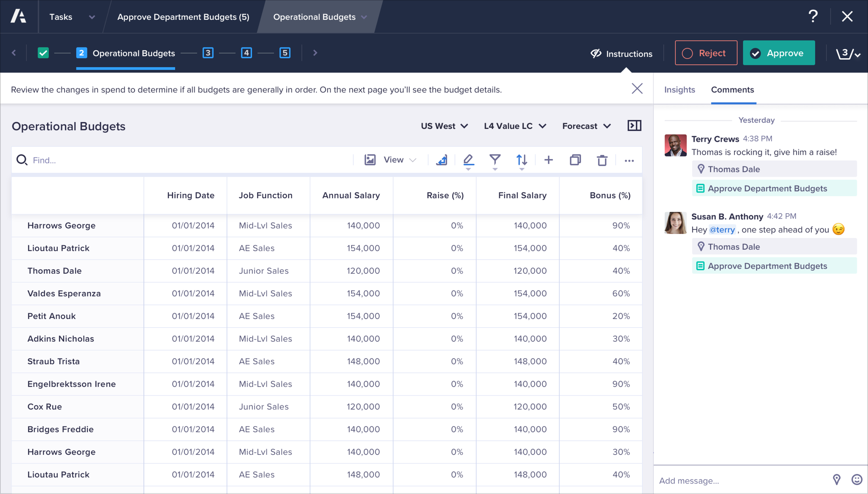Image resolution: width=868 pixels, height=494 pixels.
Task: Click the plus icon to add a row
Action: (549, 160)
